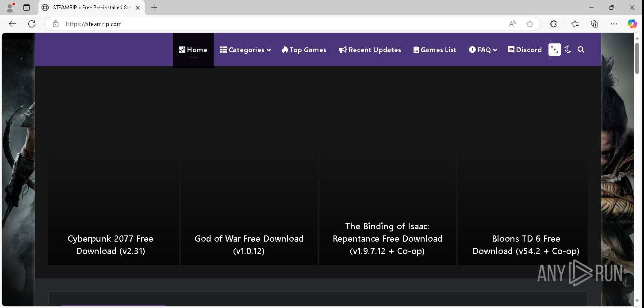Open a new tab with plus button
644x308 pixels.
coord(154,8)
